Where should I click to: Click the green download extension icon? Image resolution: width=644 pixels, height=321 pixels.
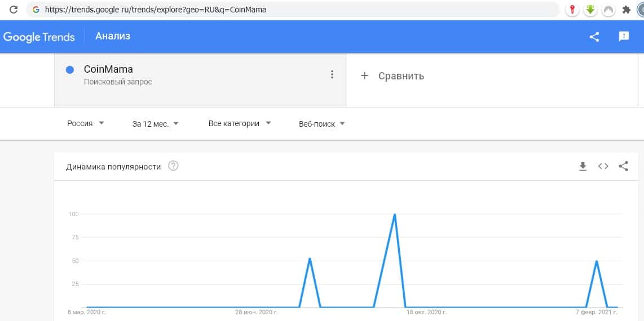[590, 10]
